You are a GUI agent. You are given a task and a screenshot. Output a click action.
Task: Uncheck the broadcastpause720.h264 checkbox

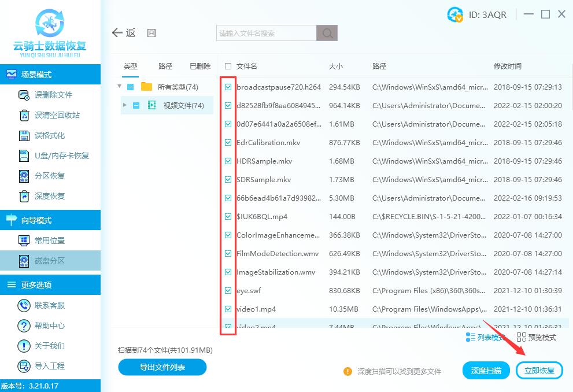click(x=228, y=87)
